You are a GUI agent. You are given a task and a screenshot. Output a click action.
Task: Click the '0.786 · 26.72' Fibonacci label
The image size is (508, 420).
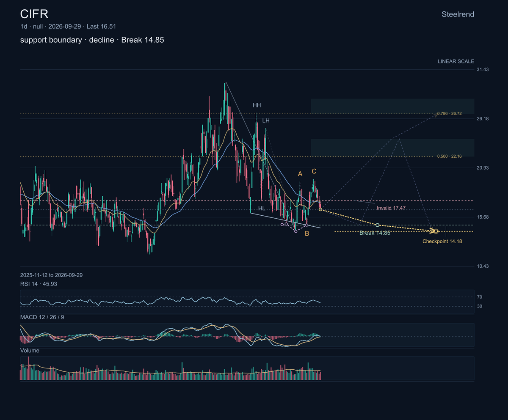pos(450,114)
